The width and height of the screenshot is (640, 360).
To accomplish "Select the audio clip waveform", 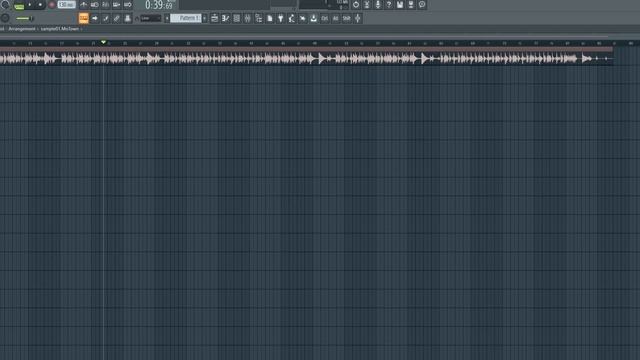I will tap(306, 59).
